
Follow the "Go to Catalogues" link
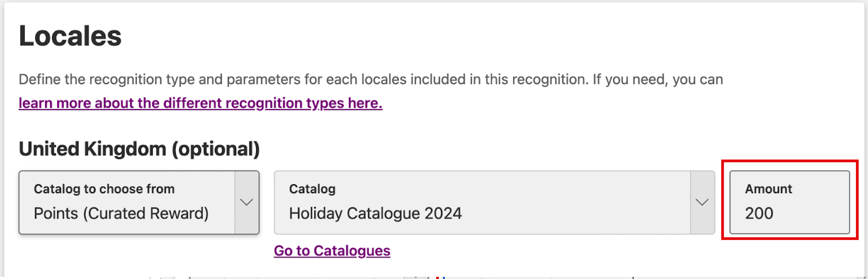(x=332, y=251)
